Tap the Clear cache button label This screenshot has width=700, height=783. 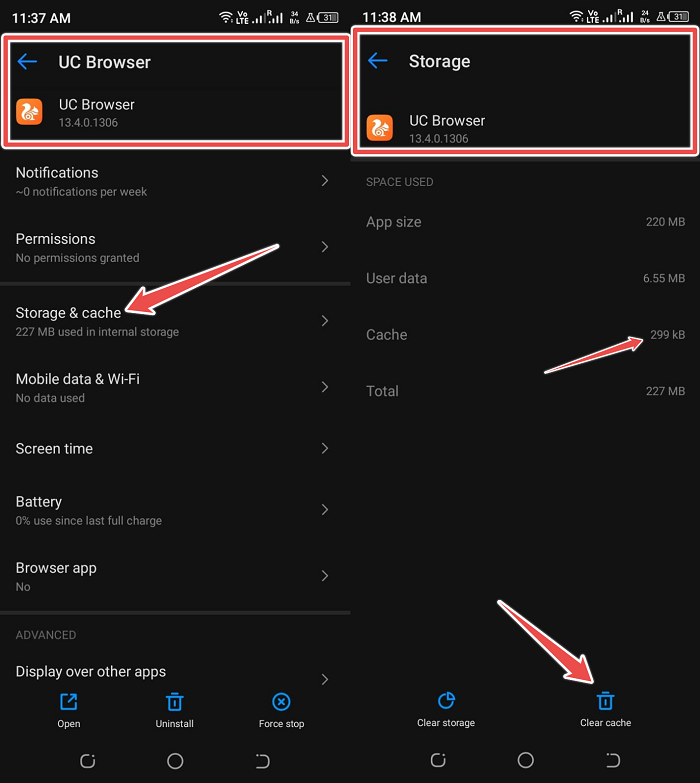coord(605,723)
